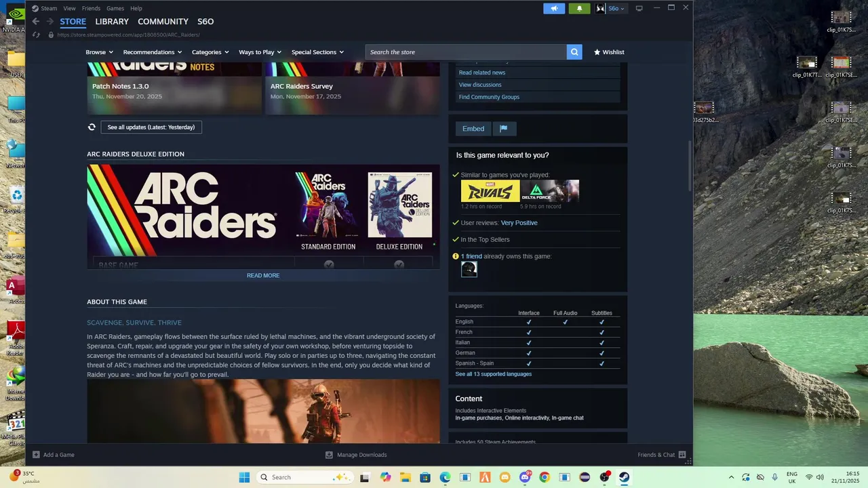Go forward with the forward arrow
868x488 pixels.
click(50, 22)
